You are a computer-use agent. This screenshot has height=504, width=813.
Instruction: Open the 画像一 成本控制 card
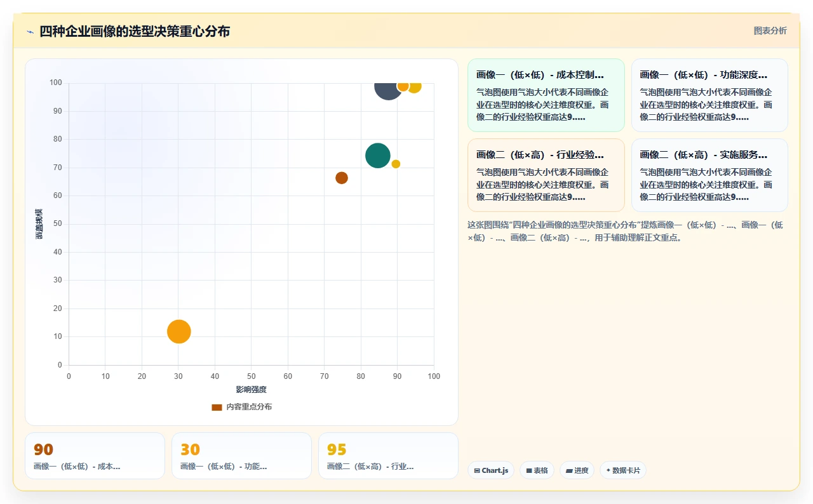[546, 95]
